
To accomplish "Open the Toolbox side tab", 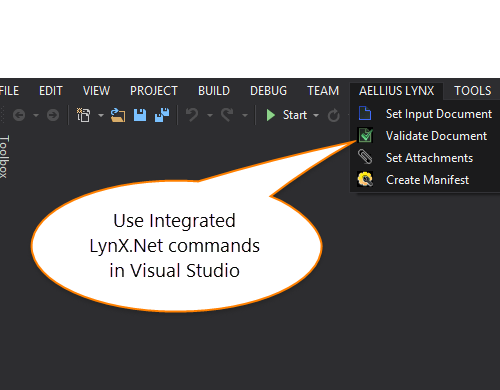I will tap(4, 156).
